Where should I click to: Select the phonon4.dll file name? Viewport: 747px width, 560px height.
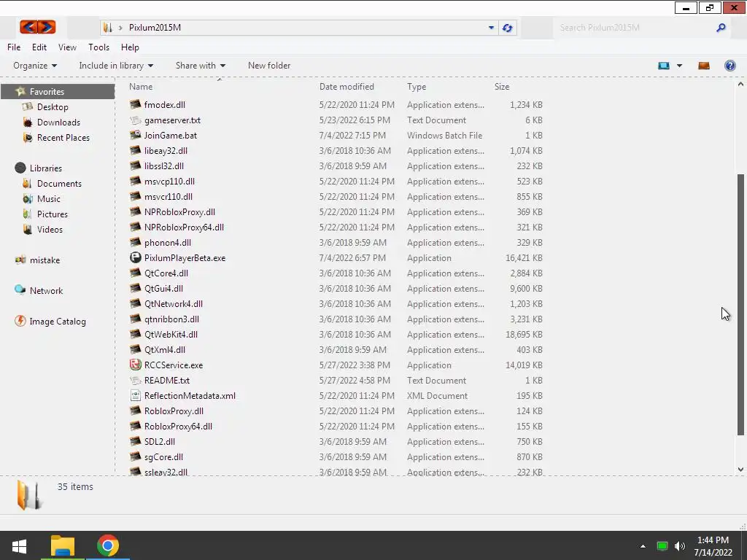pyautogui.click(x=167, y=242)
